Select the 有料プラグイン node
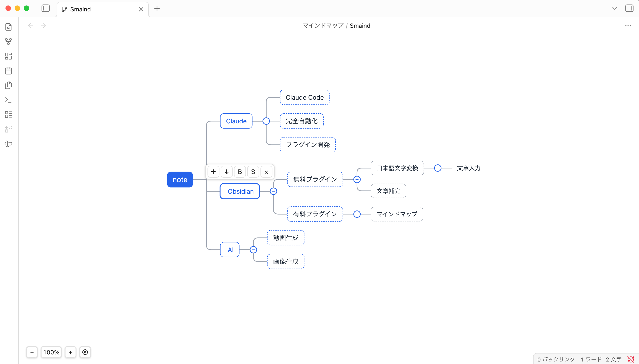This screenshot has height=364, width=639. [315, 214]
